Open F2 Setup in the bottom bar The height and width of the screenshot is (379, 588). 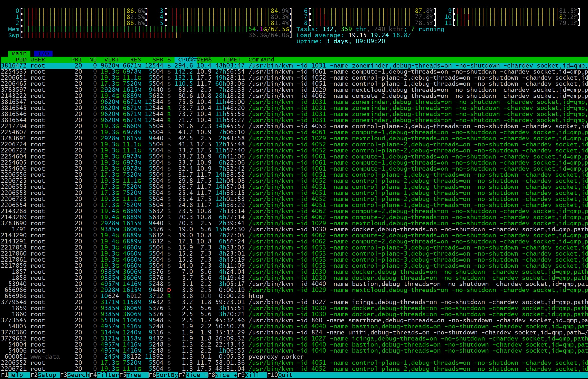click(x=47, y=375)
